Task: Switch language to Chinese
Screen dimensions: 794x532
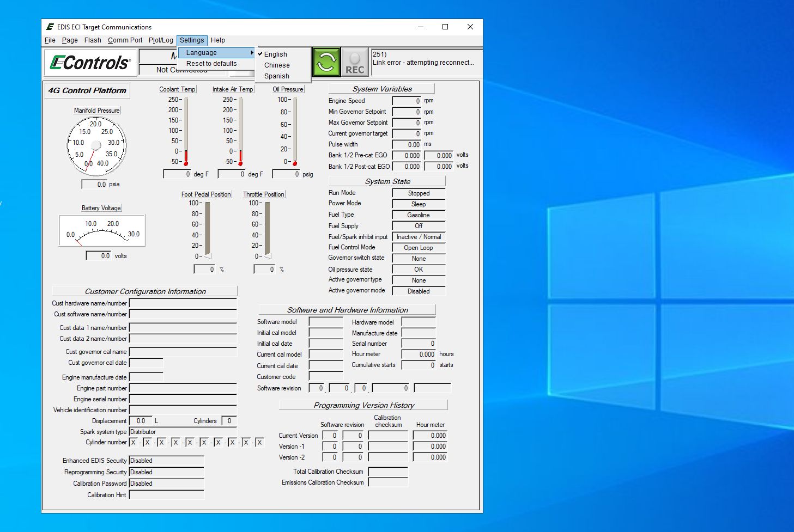Action: [x=277, y=65]
